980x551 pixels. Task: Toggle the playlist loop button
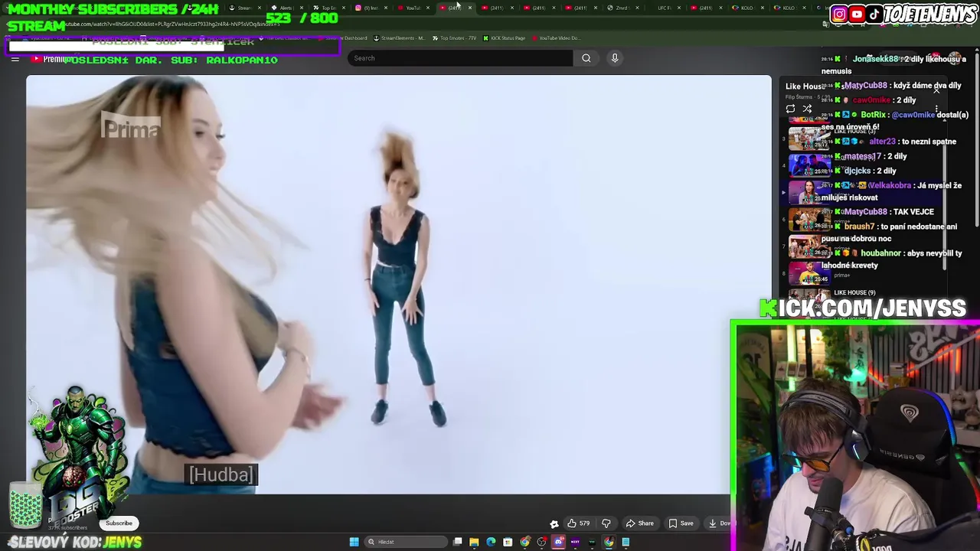pyautogui.click(x=790, y=109)
